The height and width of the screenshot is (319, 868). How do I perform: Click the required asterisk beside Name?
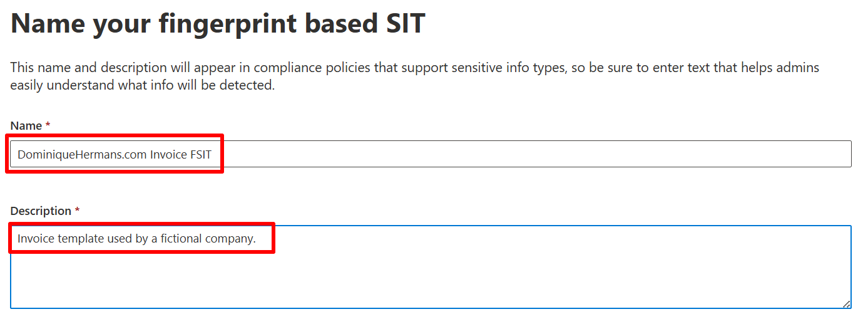point(48,126)
